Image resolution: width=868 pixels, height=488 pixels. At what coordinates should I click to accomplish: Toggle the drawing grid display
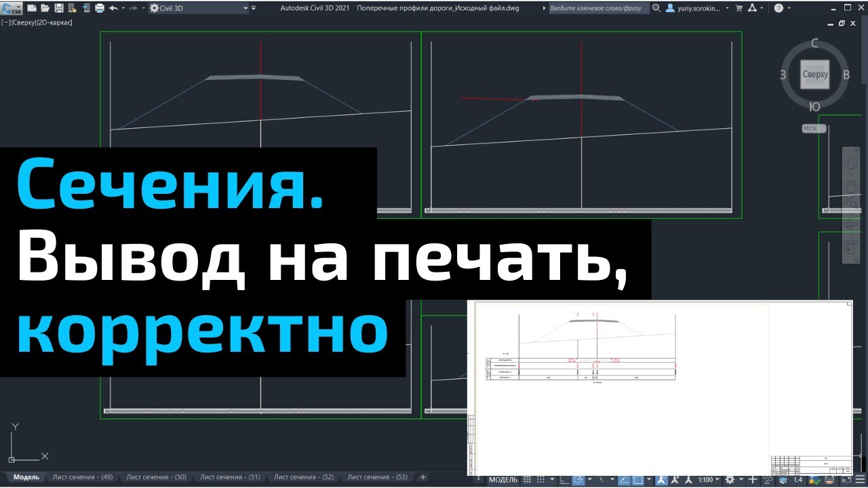528,480
